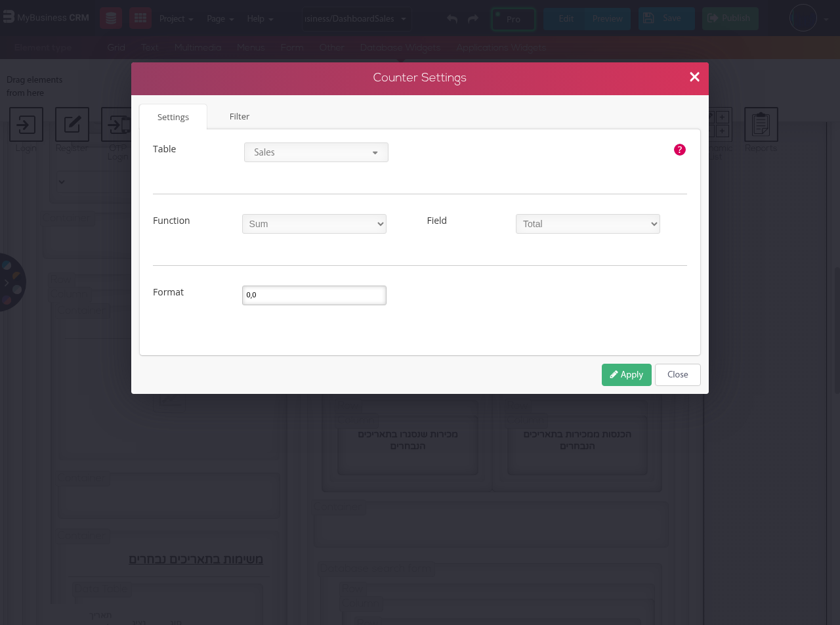Click the red grid tables icon
The image size is (840, 625).
[x=140, y=18]
